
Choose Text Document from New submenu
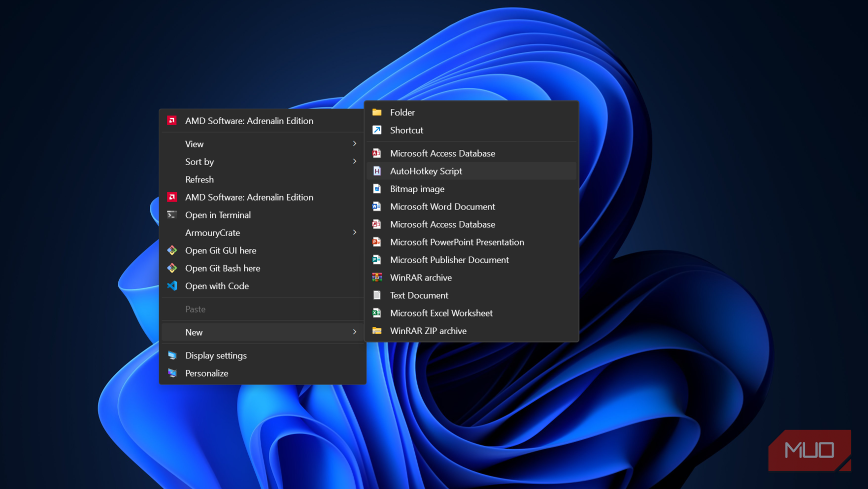click(x=419, y=295)
